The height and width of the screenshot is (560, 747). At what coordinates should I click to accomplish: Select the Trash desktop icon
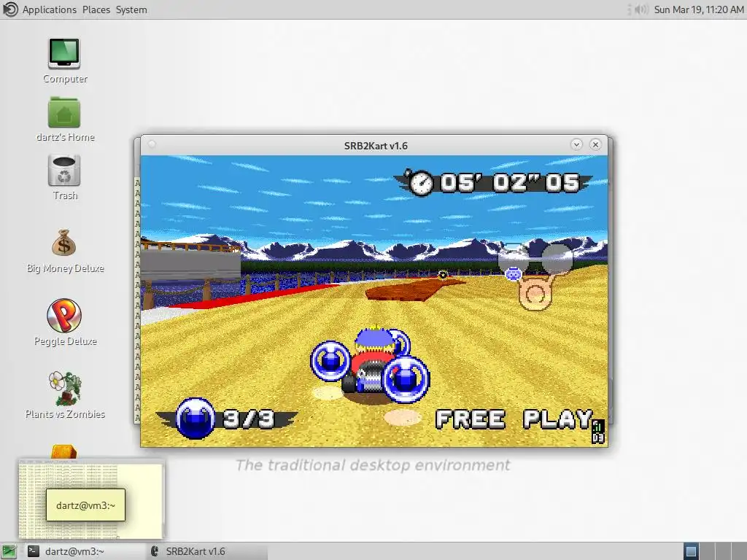[64, 171]
